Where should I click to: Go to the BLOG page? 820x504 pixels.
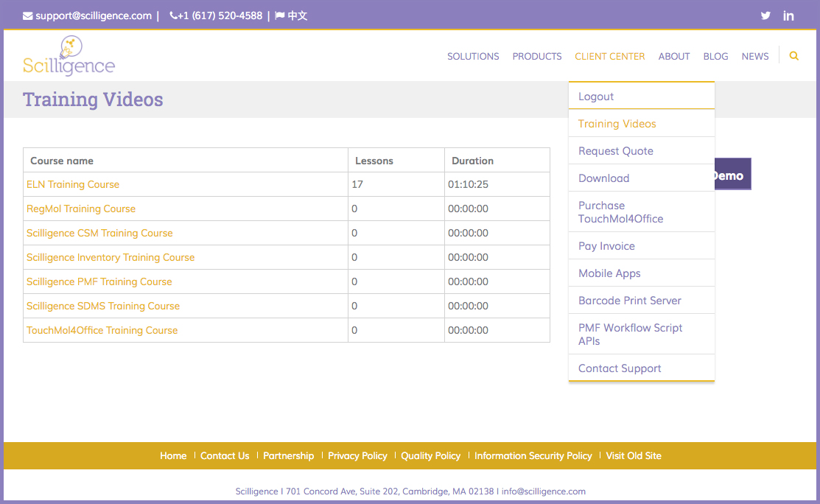coord(715,57)
